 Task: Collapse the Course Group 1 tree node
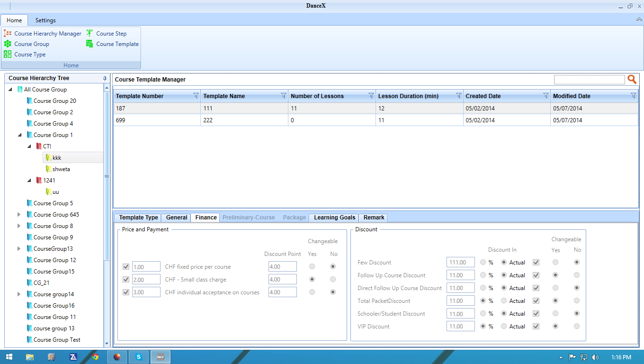[19, 135]
